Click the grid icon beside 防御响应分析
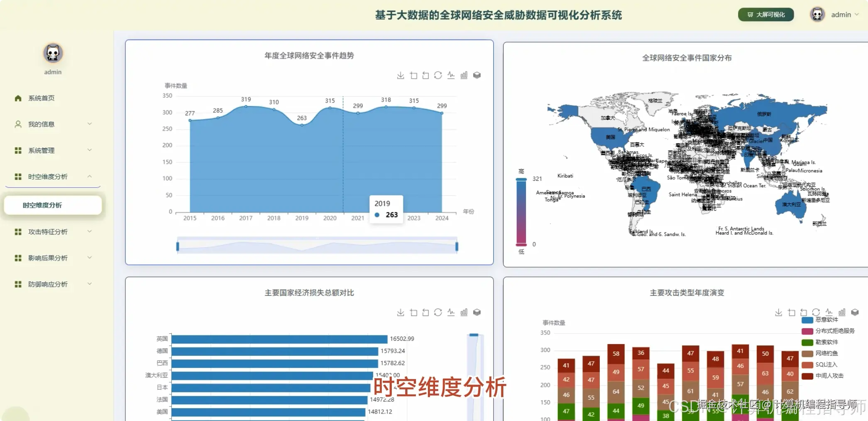Screen dimensions: 868x421 [18, 284]
